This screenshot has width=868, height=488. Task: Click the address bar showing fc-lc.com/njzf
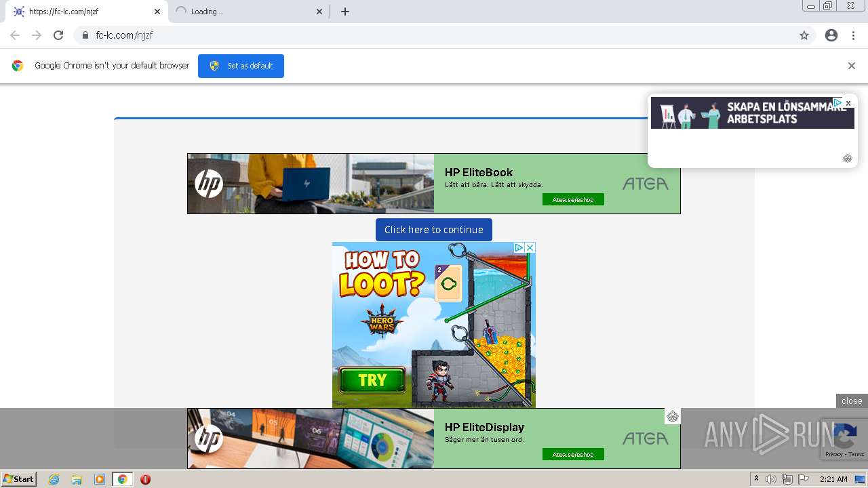click(x=434, y=35)
